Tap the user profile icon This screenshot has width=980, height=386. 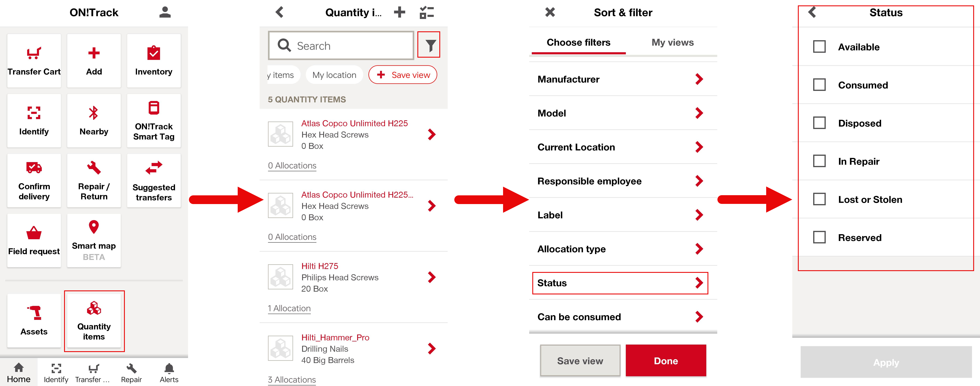(x=165, y=12)
